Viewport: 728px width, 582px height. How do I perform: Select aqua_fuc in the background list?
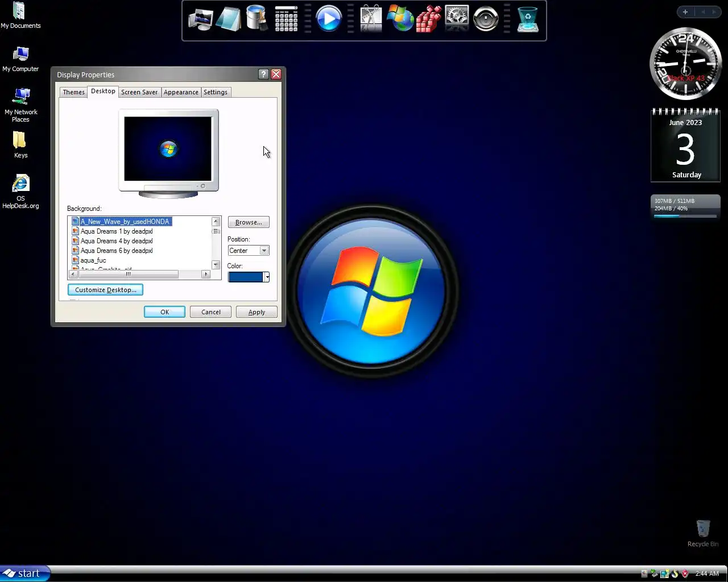point(93,260)
